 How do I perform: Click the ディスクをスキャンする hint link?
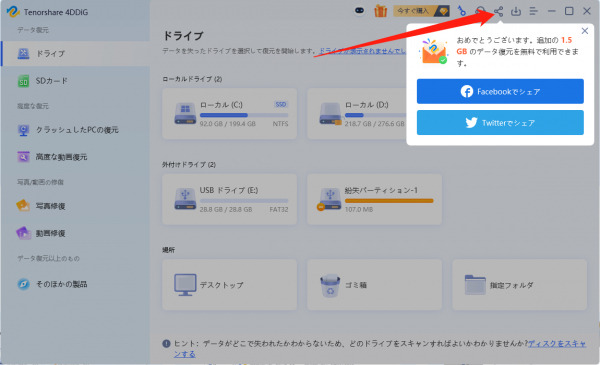click(557, 343)
